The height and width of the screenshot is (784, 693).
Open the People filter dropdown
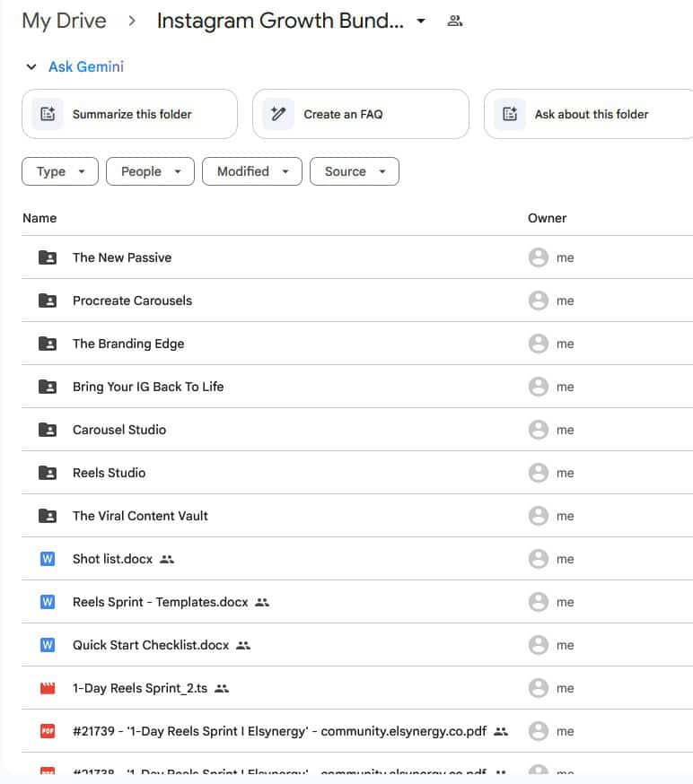pos(150,171)
